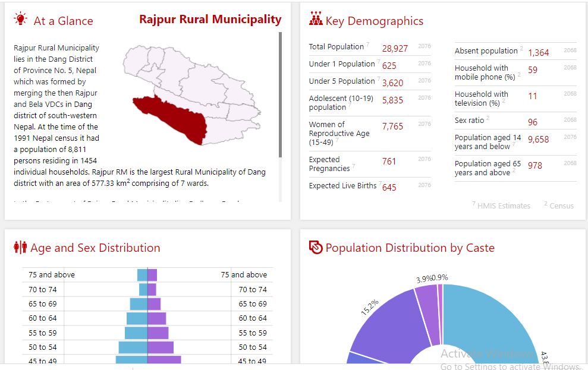The width and height of the screenshot is (588, 370).
Task: Click the blue bar for 75 and above
Action: (142, 275)
